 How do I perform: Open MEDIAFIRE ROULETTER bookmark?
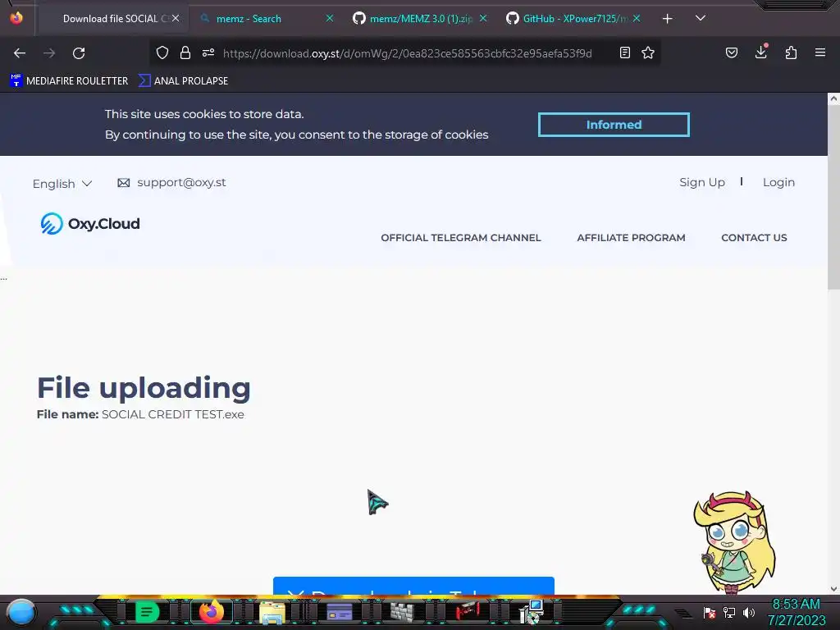coord(69,81)
